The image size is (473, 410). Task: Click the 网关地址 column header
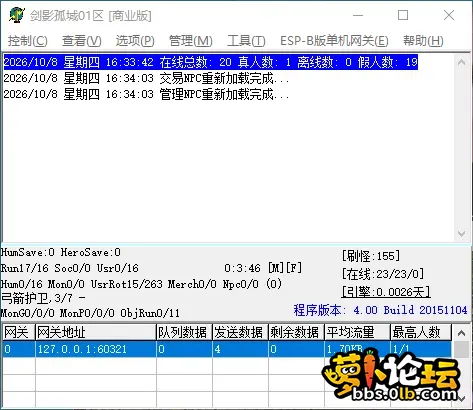click(96, 332)
